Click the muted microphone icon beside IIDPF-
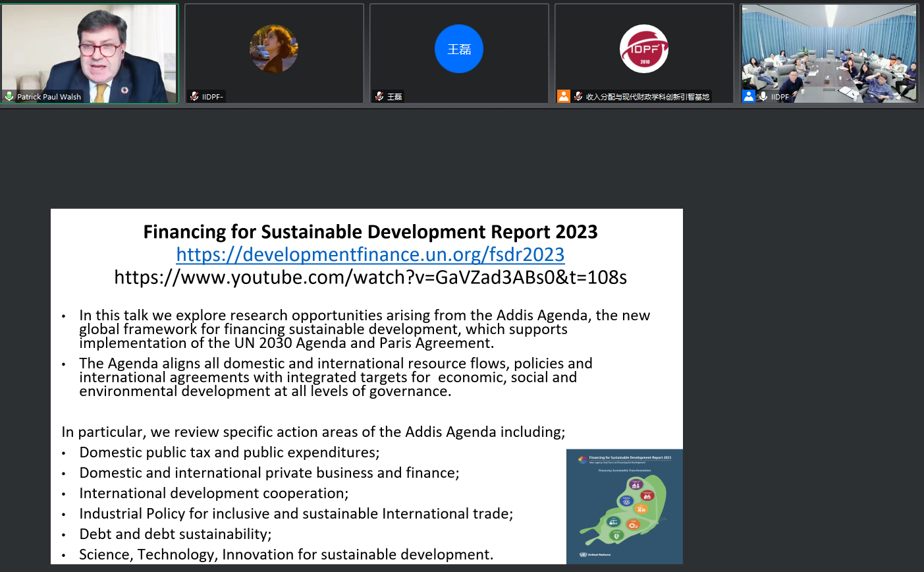924x572 pixels. [194, 96]
